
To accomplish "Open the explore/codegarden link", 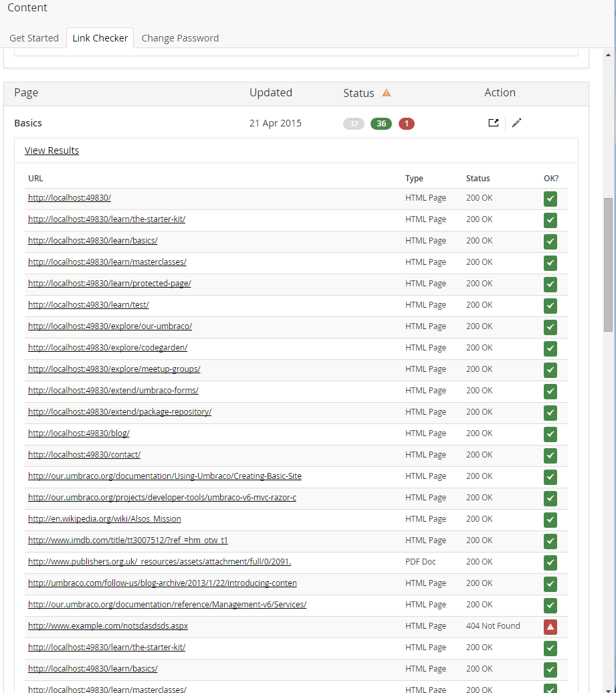I will (x=108, y=347).
